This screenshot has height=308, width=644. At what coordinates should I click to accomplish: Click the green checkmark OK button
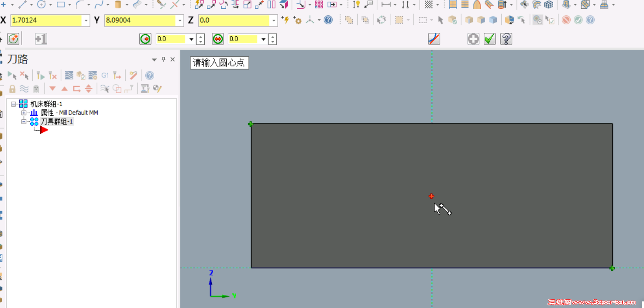point(490,39)
